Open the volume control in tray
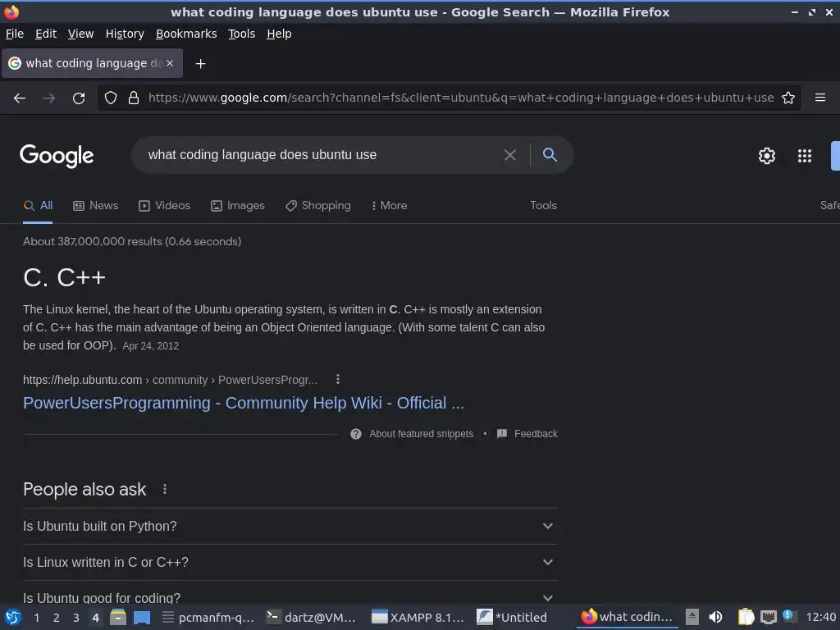The image size is (840, 630). [x=715, y=617]
